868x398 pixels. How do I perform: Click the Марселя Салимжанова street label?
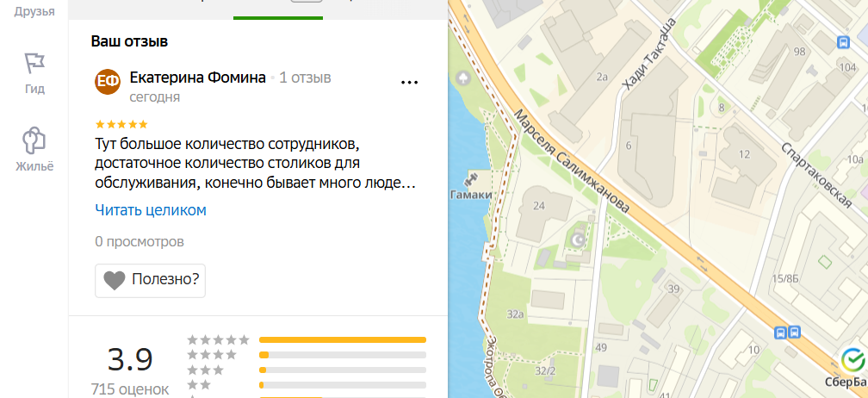573,161
